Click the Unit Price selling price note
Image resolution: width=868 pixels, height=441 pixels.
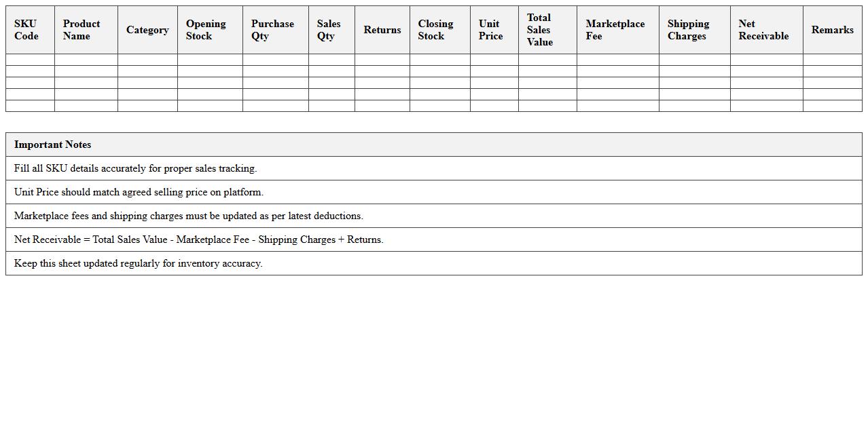pyautogui.click(x=139, y=192)
